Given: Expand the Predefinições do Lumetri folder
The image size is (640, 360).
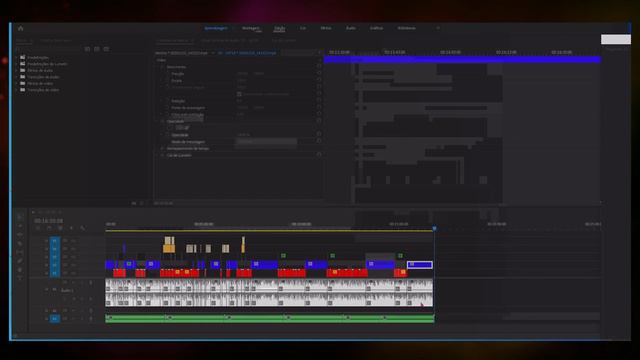Looking at the screenshot, I should [17, 64].
